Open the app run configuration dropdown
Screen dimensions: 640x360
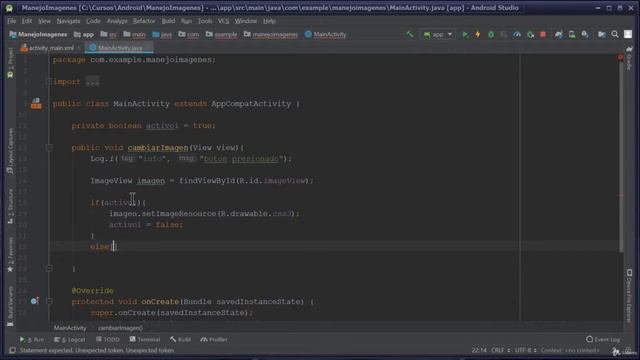click(438, 35)
